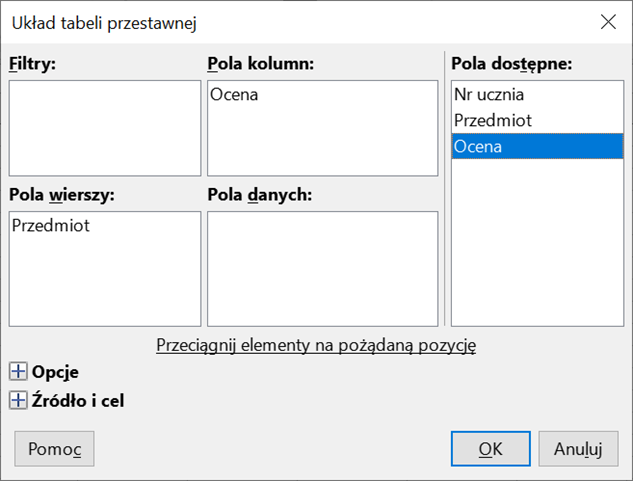Click the Filtry: heading label
Image resolution: width=633 pixels, height=481 pixels.
(33, 64)
